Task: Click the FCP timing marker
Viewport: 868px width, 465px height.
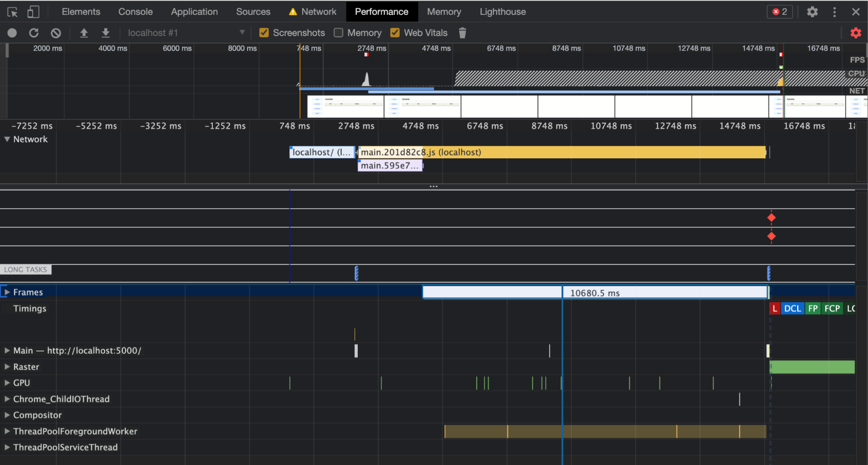Action: point(832,309)
